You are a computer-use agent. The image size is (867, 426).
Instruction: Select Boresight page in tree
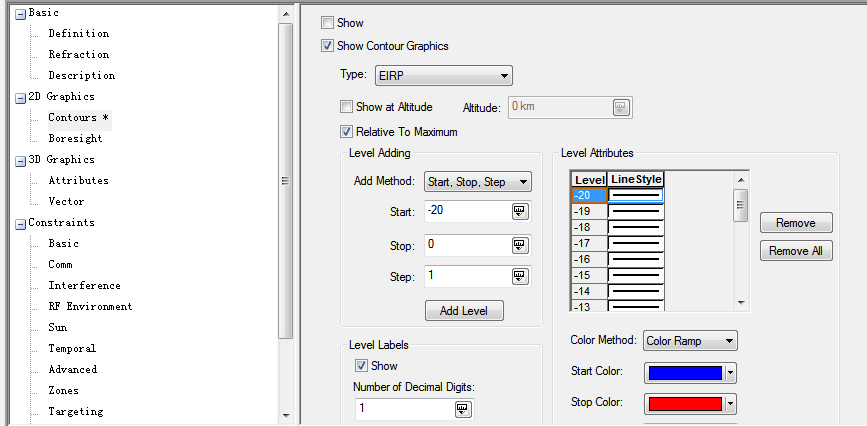point(75,138)
